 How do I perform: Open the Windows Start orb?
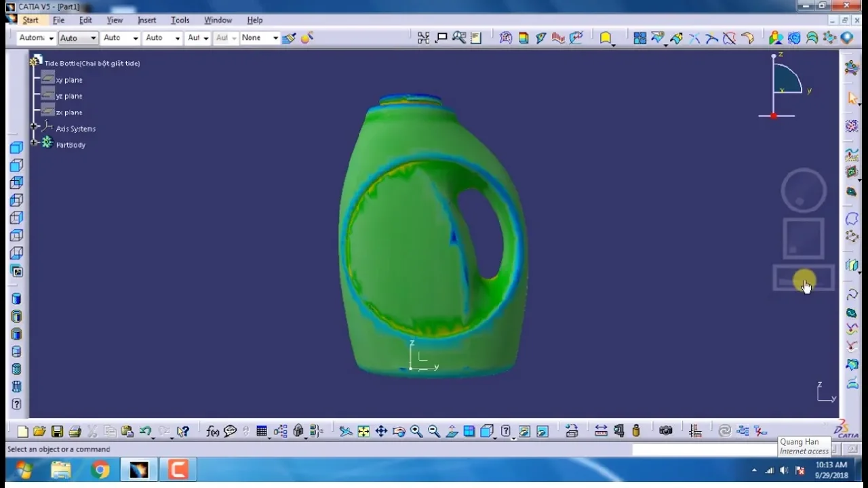coord(23,470)
